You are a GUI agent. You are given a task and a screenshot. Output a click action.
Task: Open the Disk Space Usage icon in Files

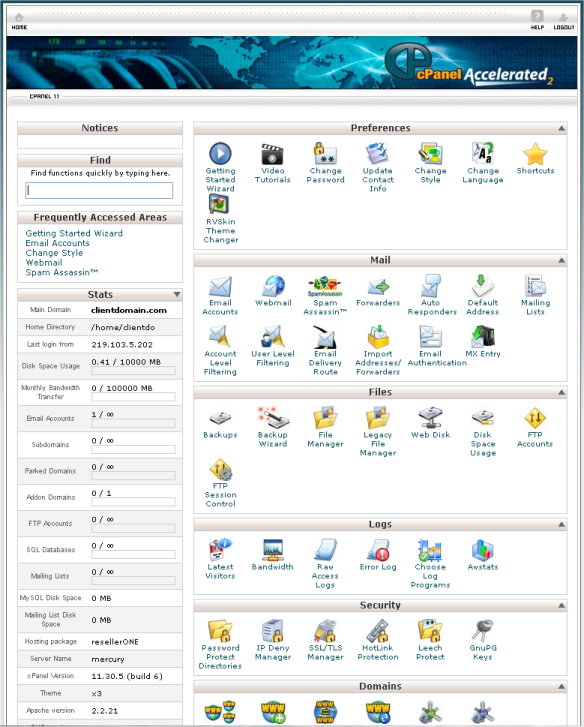482,418
